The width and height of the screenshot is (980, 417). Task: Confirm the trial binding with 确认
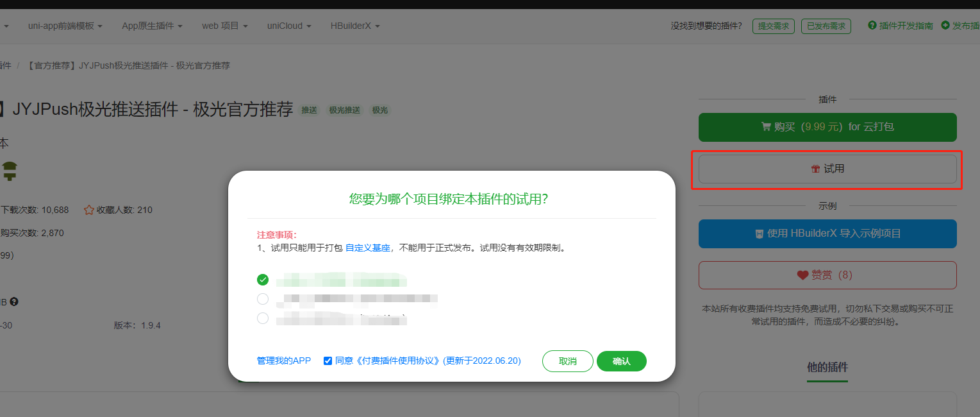point(622,361)
